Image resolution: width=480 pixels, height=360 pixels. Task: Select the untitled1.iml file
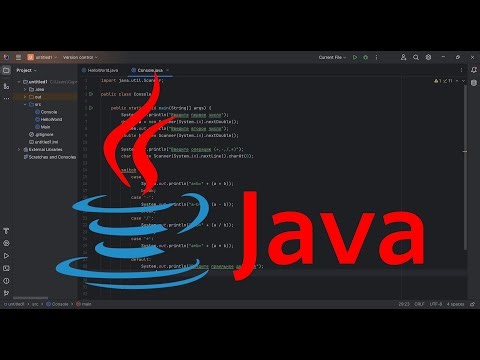point(43,142)
